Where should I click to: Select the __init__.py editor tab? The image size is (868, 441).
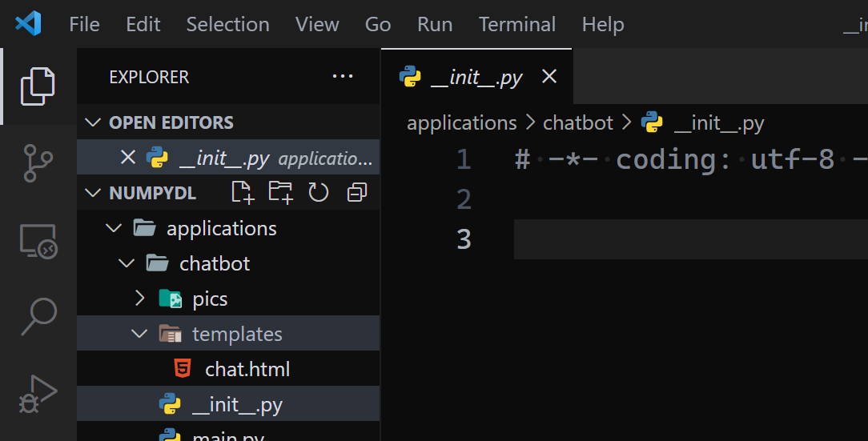click(x=476, y=76)
